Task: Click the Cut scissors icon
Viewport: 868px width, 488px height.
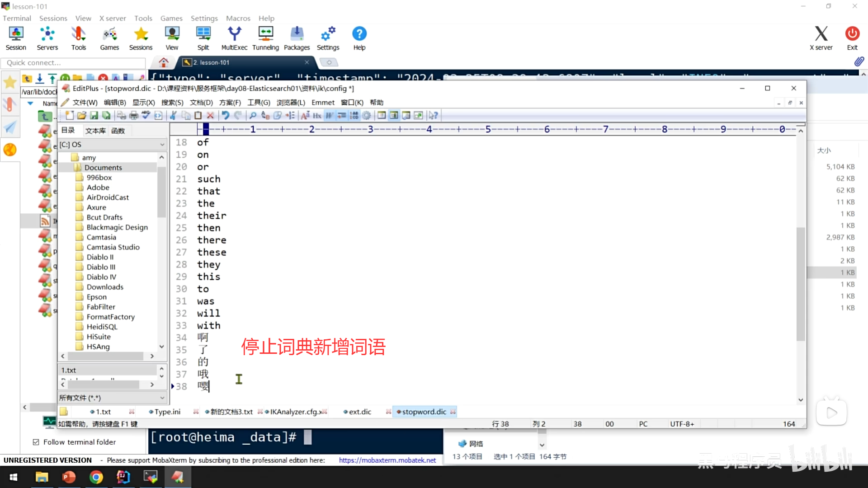Action: [x=173, y=116]
